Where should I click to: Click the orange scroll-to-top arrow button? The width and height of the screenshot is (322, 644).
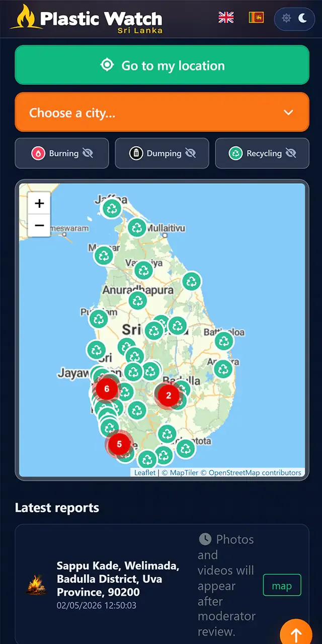pyautogui.click(x=296, y=634)
